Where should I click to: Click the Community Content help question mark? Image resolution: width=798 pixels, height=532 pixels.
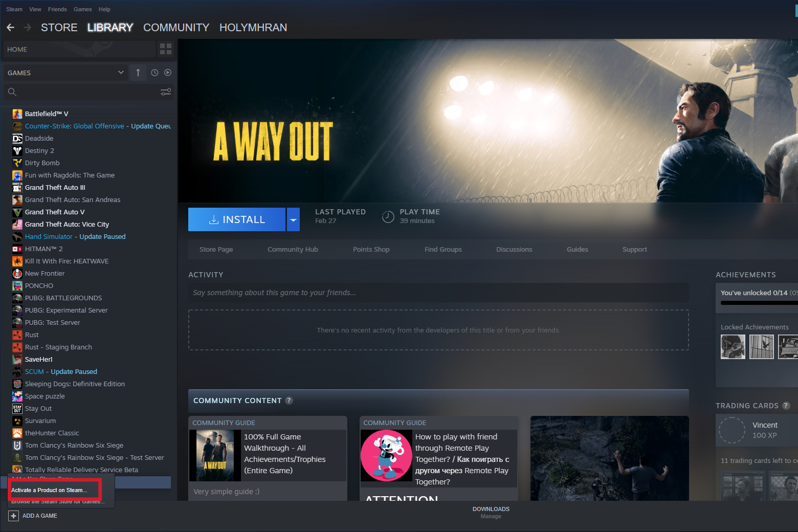click(x=289, y=401)
